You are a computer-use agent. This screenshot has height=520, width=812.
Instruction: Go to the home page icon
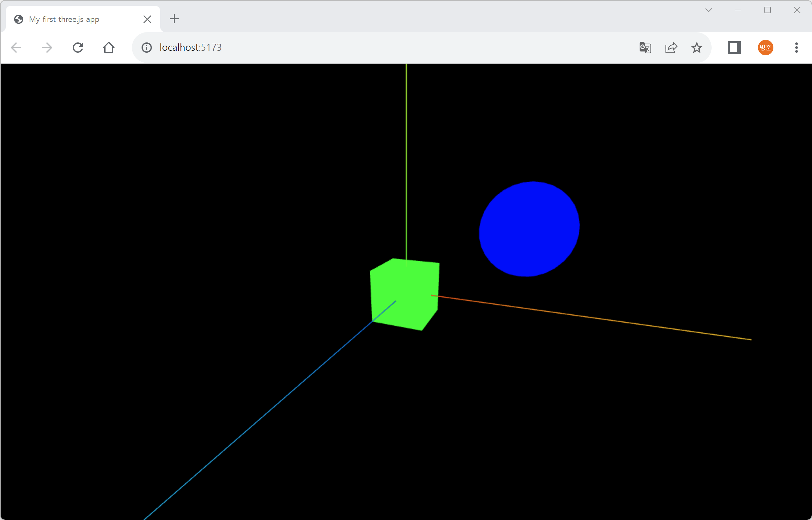pyautogui.click(x=108, y=48)
